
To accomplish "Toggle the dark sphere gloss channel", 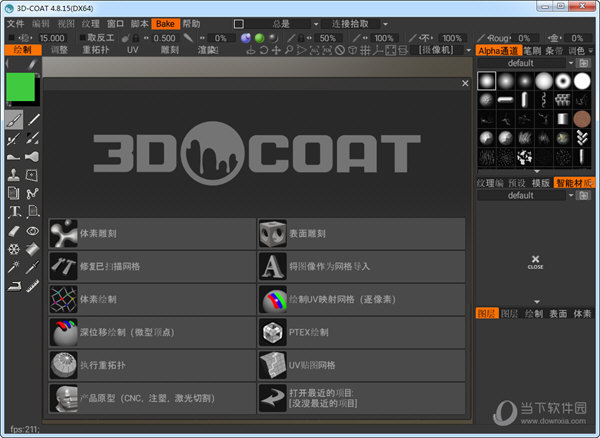I will [x=273, y=38].
